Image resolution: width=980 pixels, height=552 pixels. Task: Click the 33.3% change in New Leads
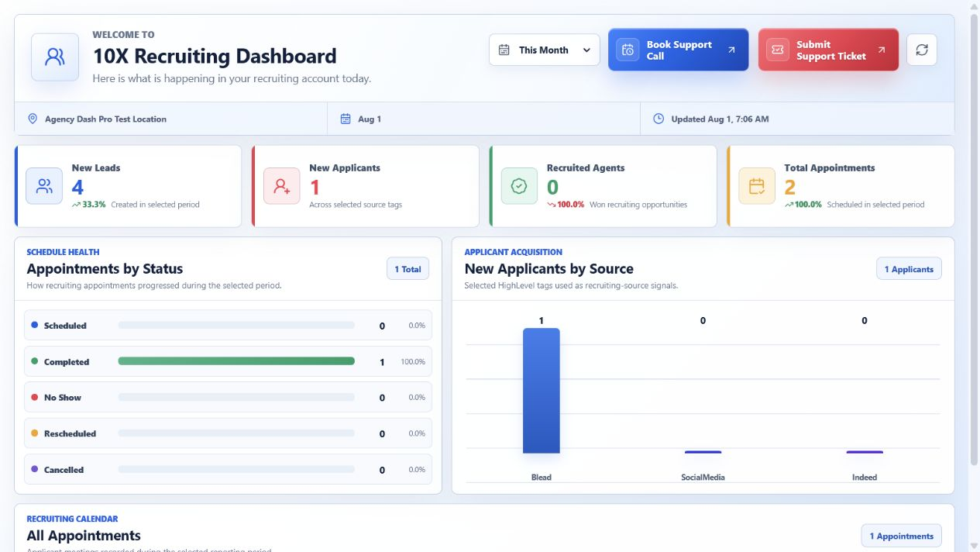94,205
